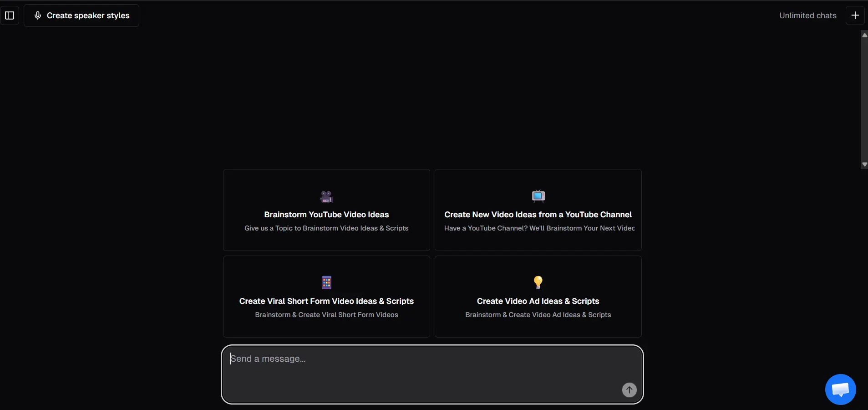Click the scrollbar up arrow
868x410 pixels.
[864, 35]
